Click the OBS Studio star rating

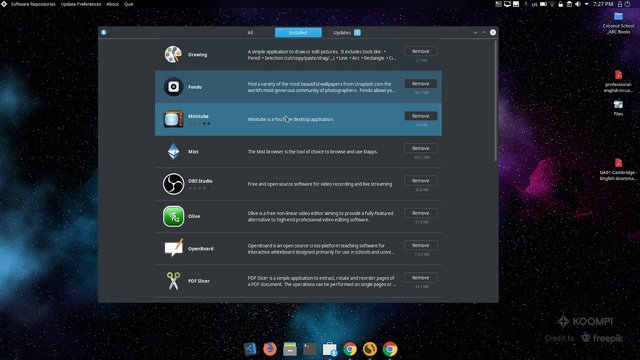pyautogui.click(x=200, y=188)
